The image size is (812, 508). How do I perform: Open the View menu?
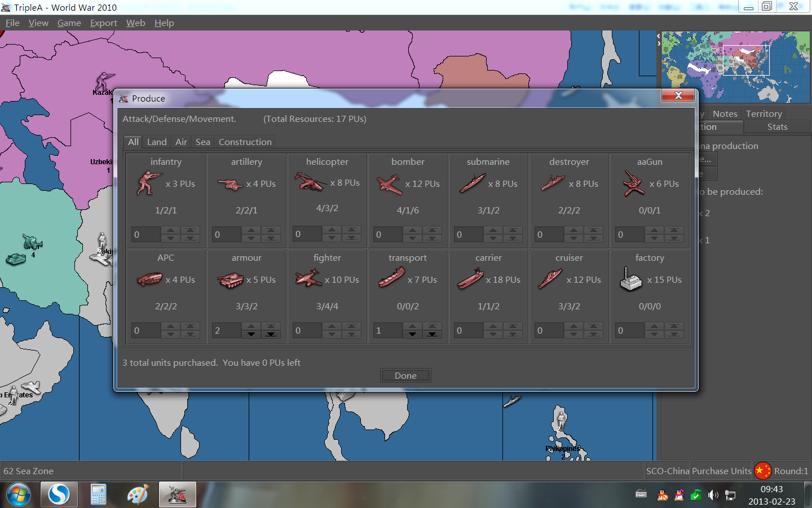pyautogui.click(x=38, y=23)
